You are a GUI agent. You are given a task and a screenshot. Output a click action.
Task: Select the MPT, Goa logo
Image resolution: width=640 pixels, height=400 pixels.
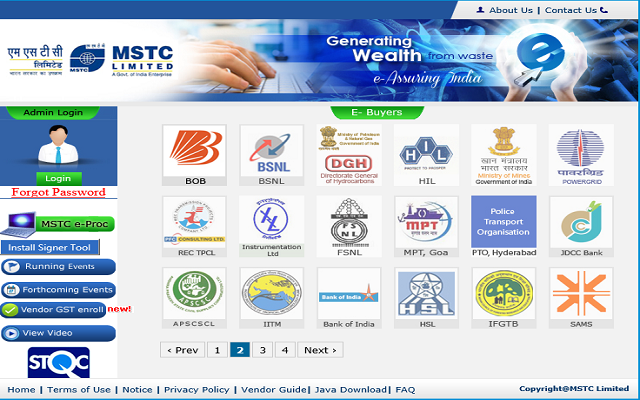click(427, 227)
